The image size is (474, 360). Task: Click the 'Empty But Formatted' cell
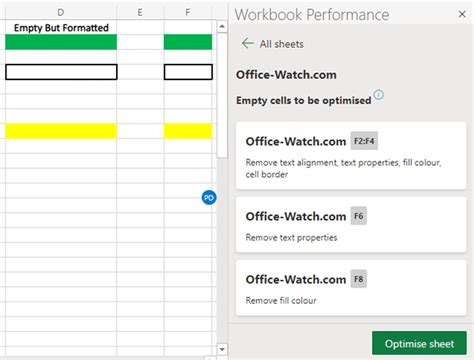pos(61,27)
